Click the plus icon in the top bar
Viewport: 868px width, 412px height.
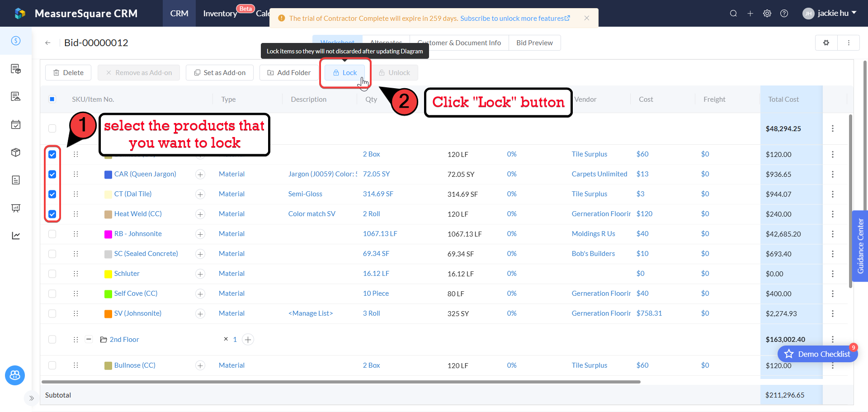tap(750, 14)
